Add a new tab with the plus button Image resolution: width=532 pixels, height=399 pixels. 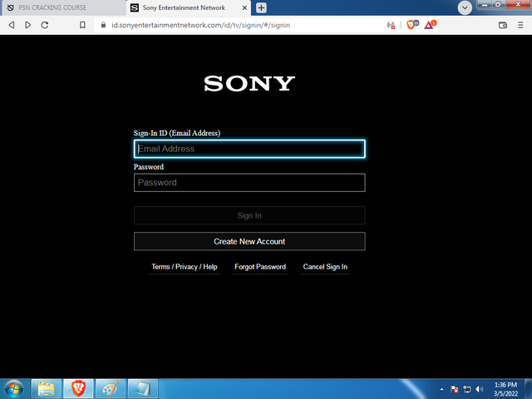(261, 7)
